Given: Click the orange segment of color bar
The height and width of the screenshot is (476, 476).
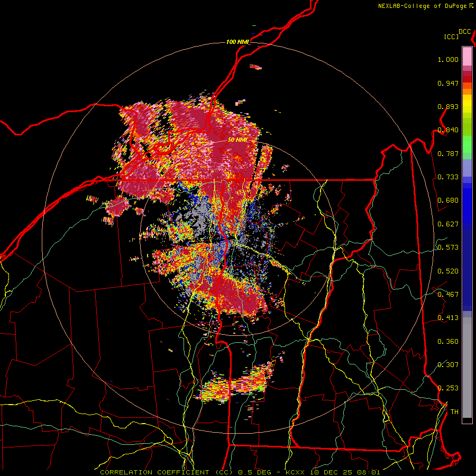Looking at the screenshot, I should (467, 91).
